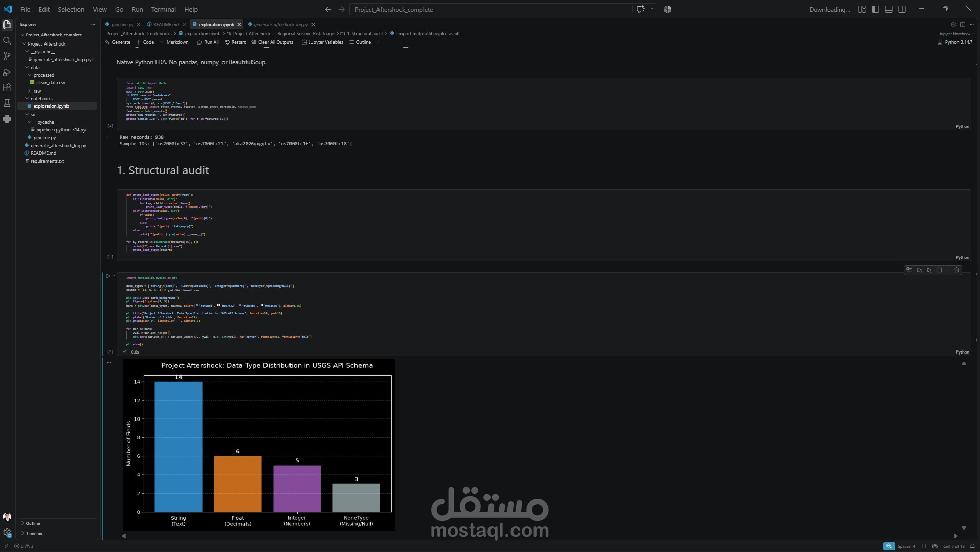The height and width of the screenshot is (552, 980).
Task: Open the Explorer view in activity bar
Action: click(x=7, y=25)
